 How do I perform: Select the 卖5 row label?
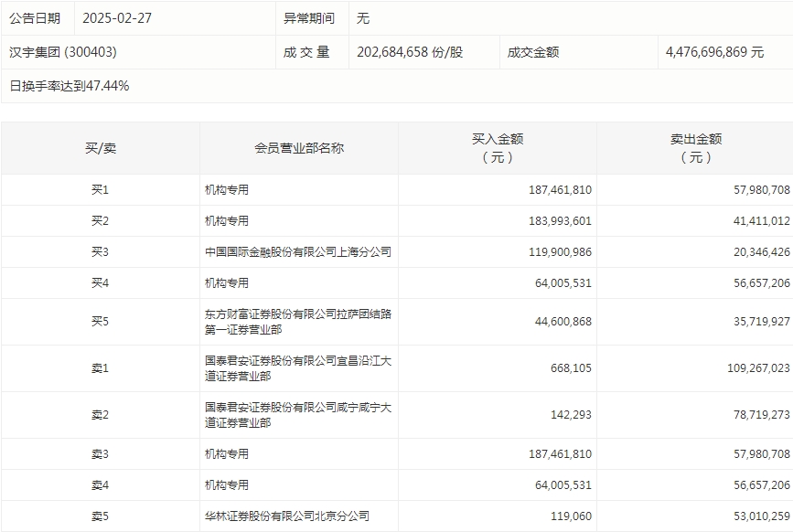tap(100, 516)
